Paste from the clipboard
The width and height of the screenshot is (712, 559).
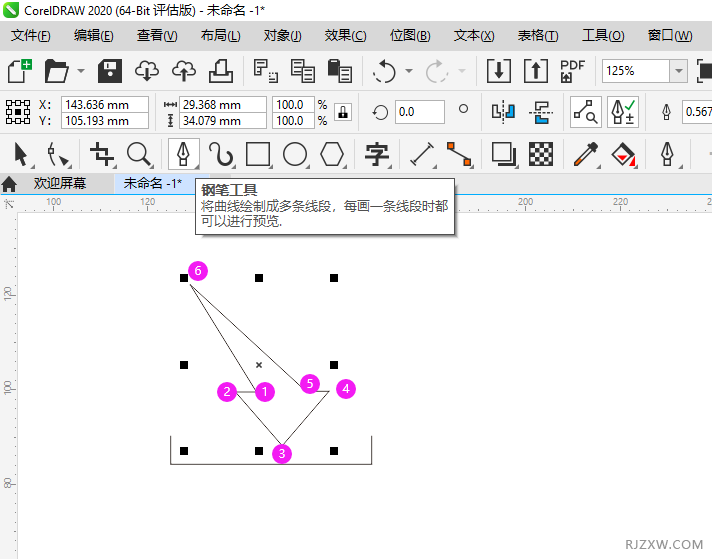(x=340, y=71)
